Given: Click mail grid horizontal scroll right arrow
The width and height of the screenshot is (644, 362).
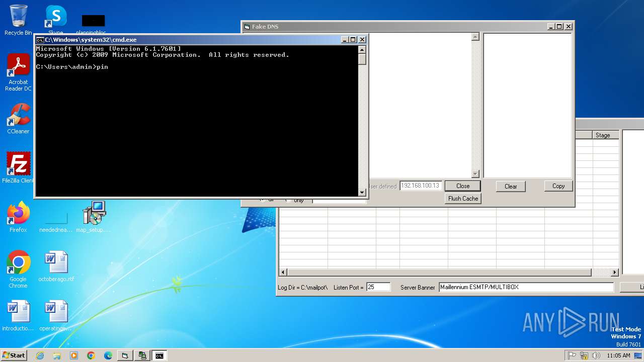Looking at the screenshot, I should point(615,273).
